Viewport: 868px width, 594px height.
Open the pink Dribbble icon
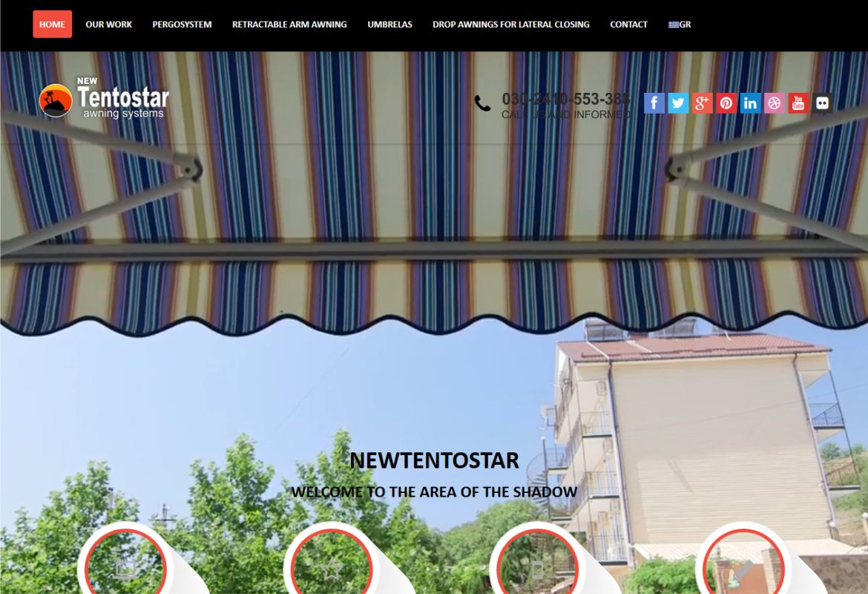point(775,103)
